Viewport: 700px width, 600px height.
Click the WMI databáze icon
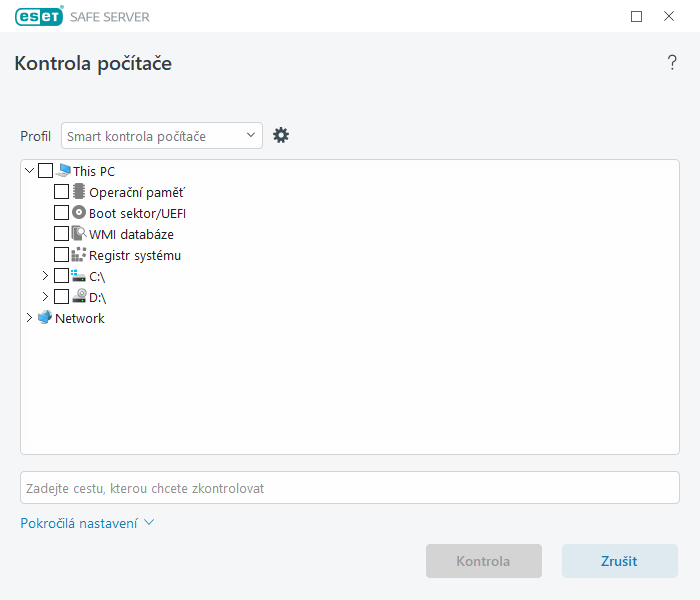pos(80,234)
